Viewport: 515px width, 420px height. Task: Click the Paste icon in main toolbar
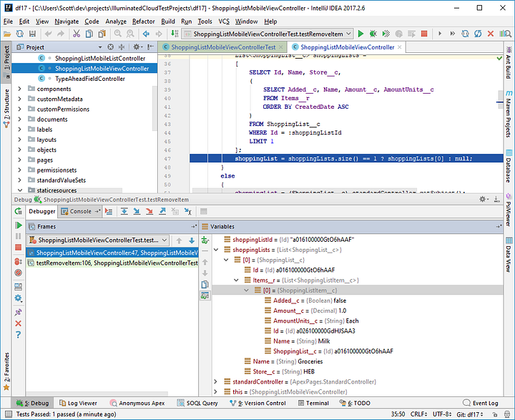pos(102,34)
